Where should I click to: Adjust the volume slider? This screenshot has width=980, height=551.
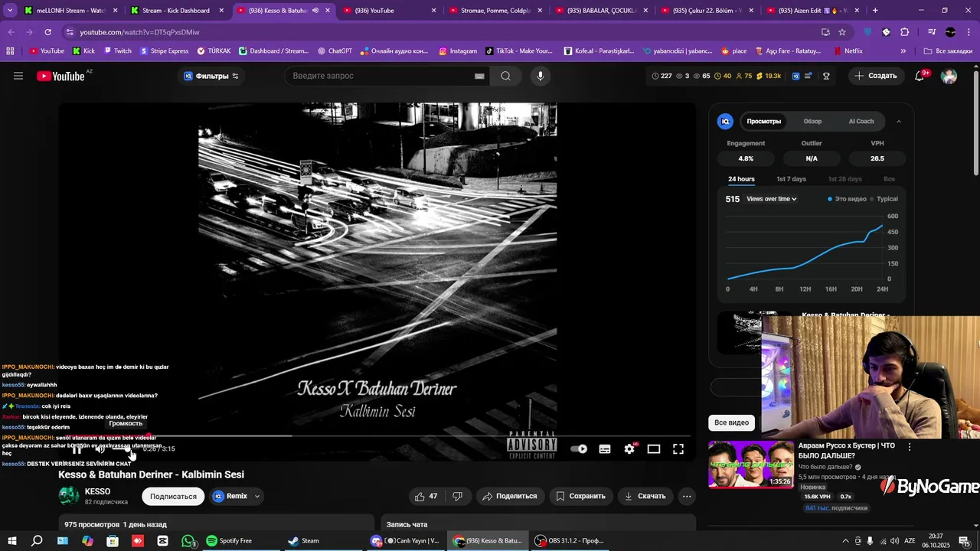(x=121, y=449)
